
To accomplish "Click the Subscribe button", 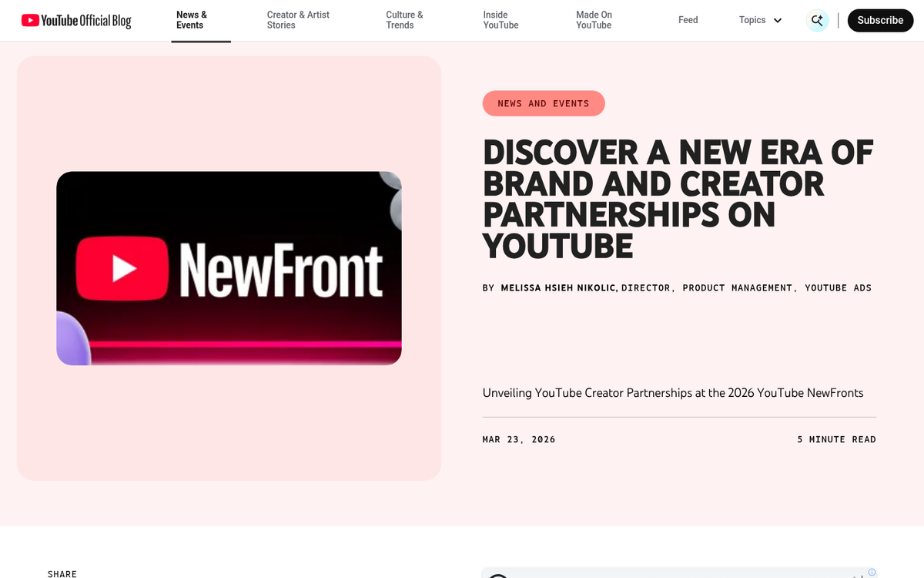I will point(880,20).
